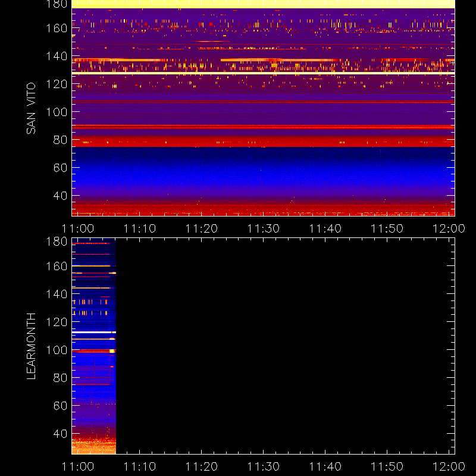This screenshot has height=476, width=476.
Task: Click the 11:40 time label under Learmonth plot
Action: 325,466
